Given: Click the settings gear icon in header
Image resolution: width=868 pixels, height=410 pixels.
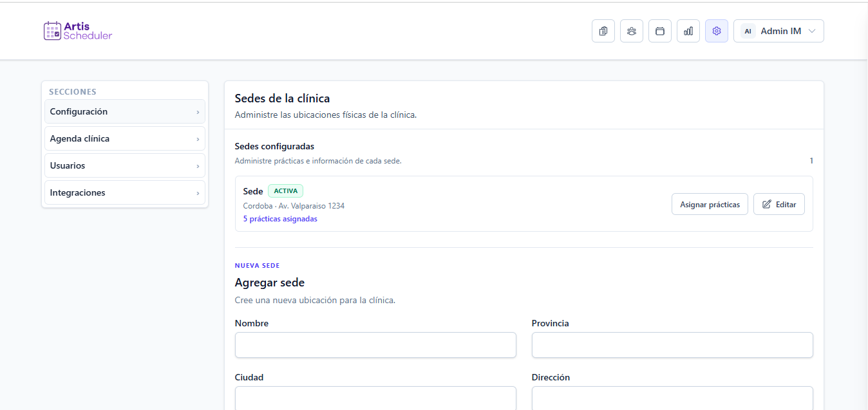Looking at the screenshot, I should pyautogui.click(x=717, y=31).
